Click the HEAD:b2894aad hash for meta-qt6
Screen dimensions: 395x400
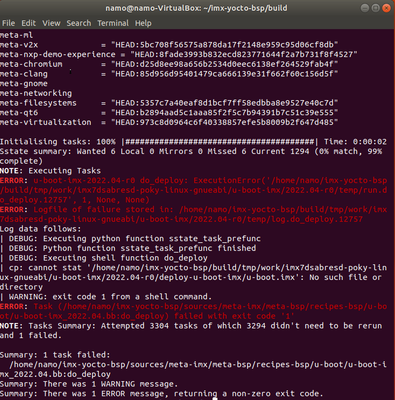tap(225, 112)
